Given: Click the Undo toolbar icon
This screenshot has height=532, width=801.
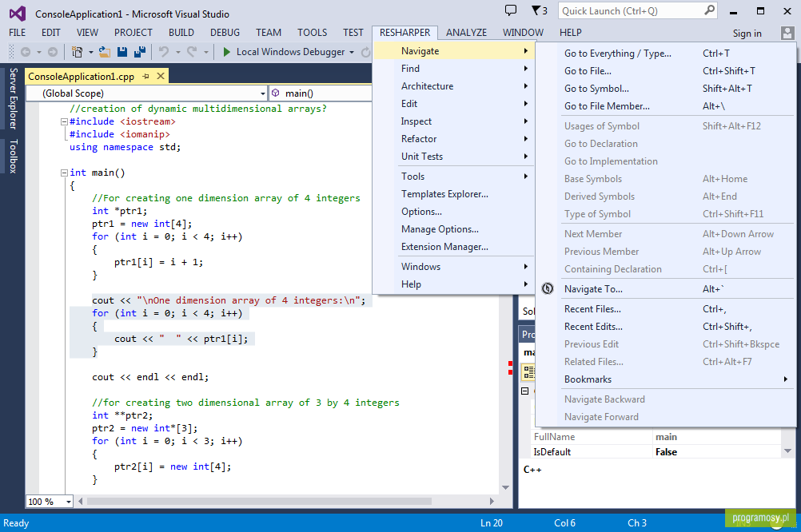Looking at the screenshot, I should point(163,52).
